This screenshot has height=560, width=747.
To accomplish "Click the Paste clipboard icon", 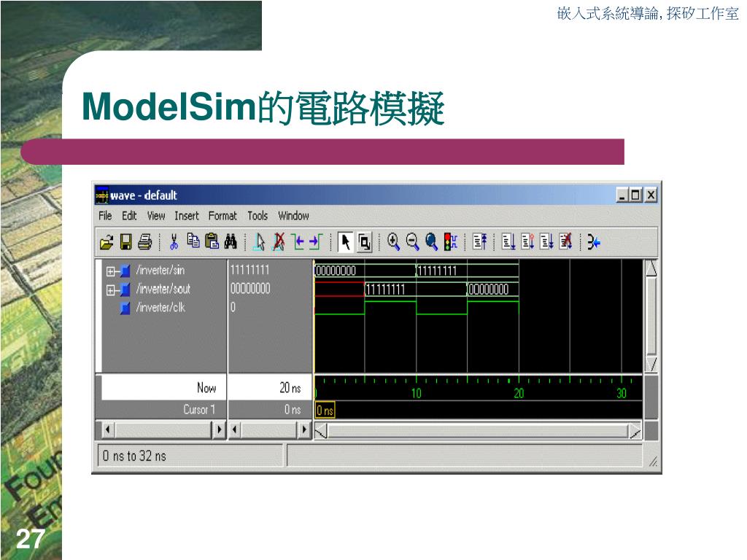I will click(x=212, y=241).
